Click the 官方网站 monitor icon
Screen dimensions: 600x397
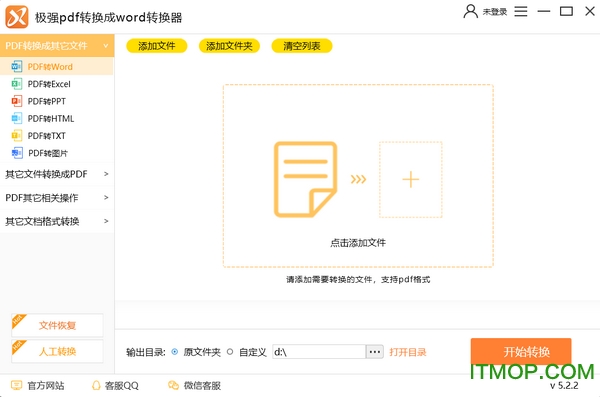[16, 385]
